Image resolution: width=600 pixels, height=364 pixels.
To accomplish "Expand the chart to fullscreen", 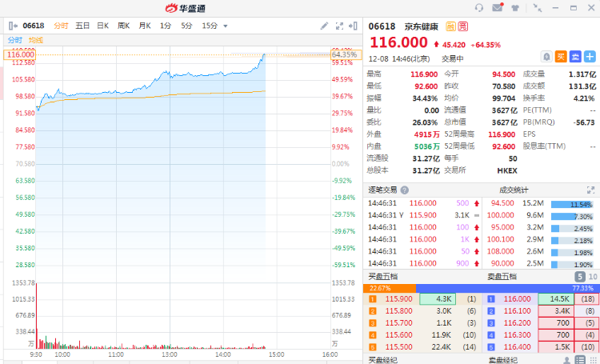I will [x=339, y=26].
